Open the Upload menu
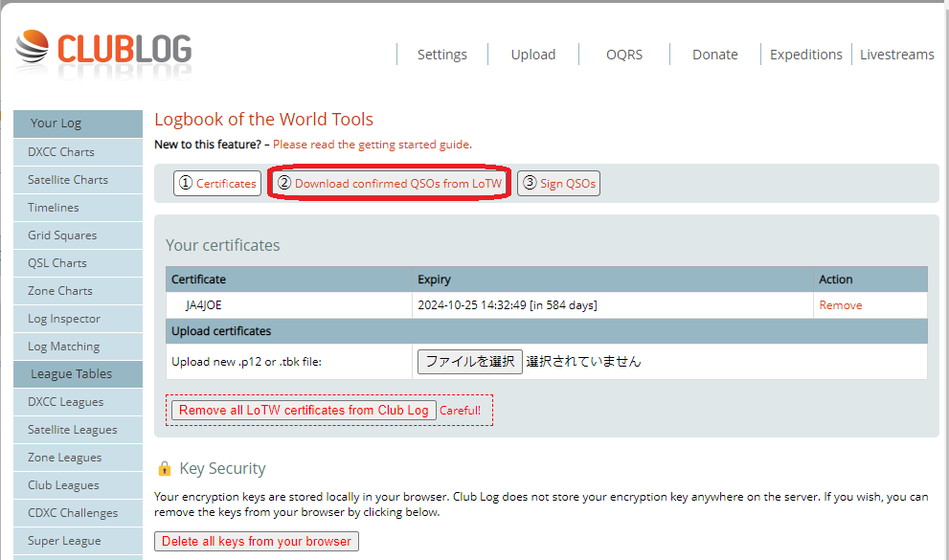Image resolution: width=949 pixels, height=560 pixels. (x=532, y=55)
